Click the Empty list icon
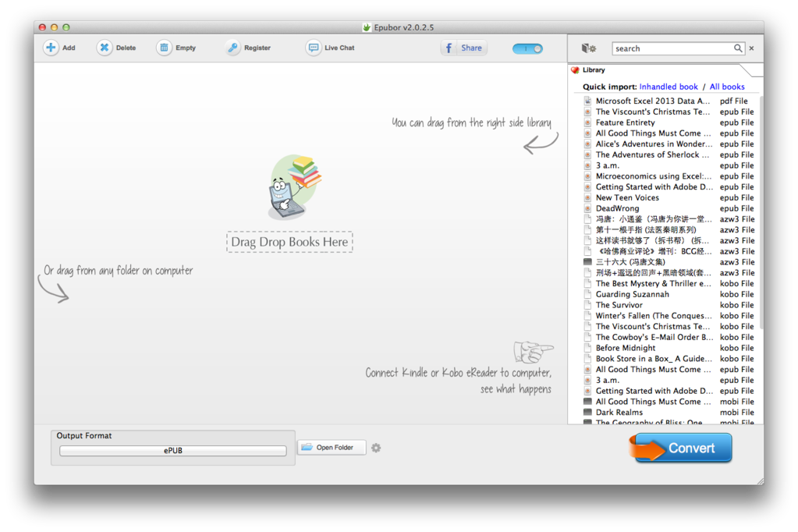 164,48
